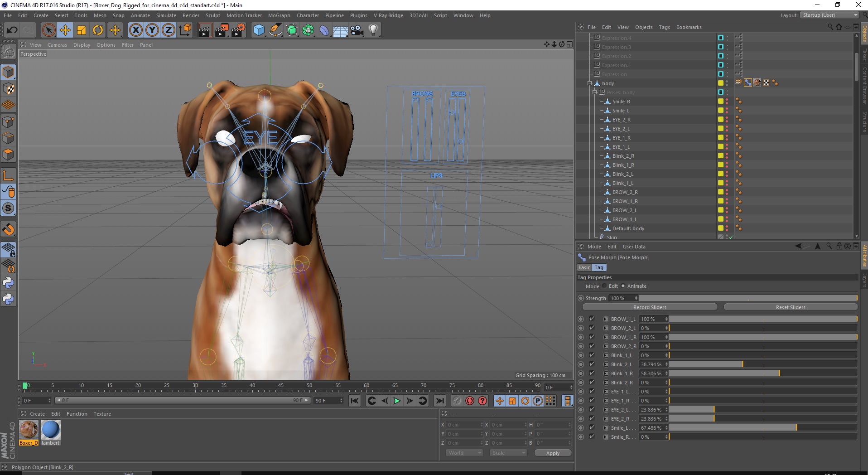Toggle Blink_2_L pose checkbox

pyautogui.click(x=592, y=364)
